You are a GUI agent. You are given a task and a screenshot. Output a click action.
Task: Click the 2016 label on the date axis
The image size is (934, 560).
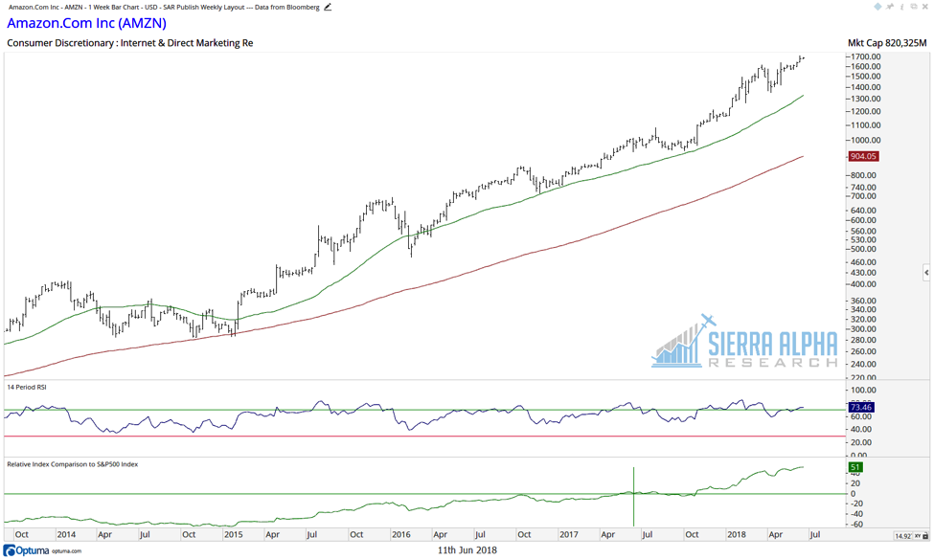tap(401, 534)
